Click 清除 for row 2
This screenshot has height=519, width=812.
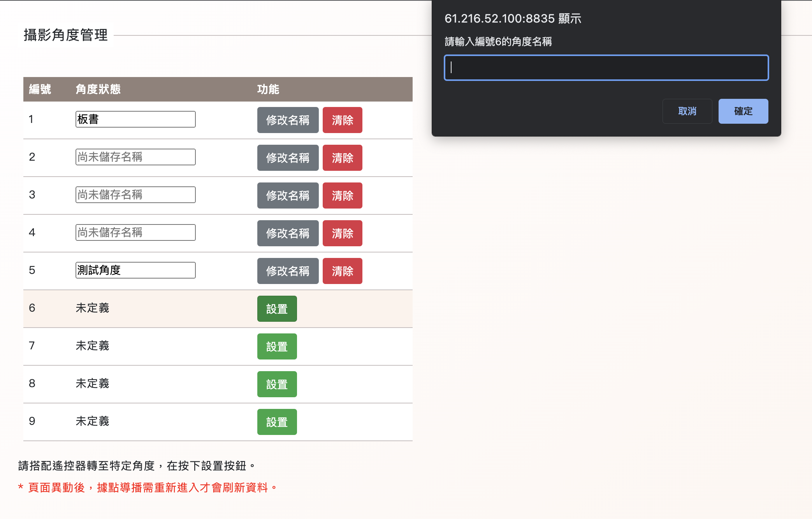342,158
